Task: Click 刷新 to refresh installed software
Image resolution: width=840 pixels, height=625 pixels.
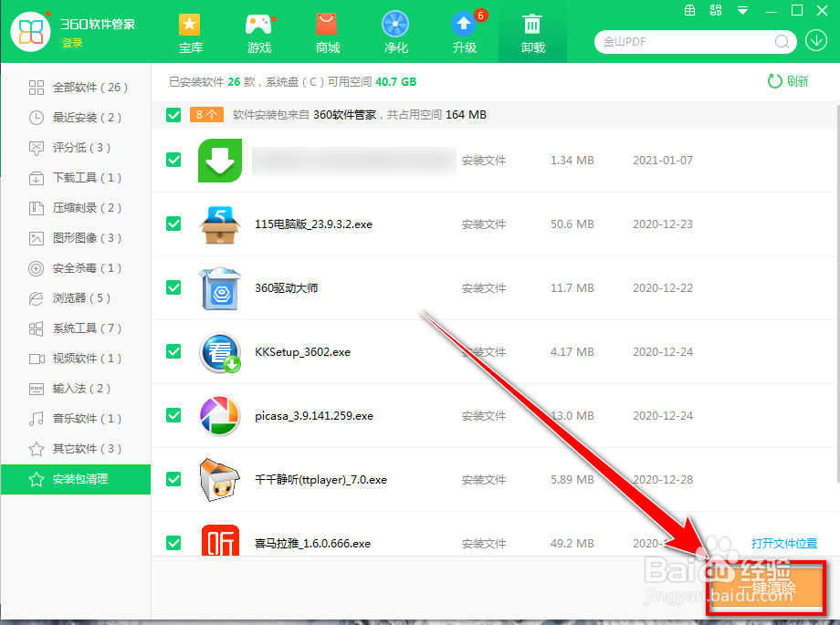Action: pos(787,80)
